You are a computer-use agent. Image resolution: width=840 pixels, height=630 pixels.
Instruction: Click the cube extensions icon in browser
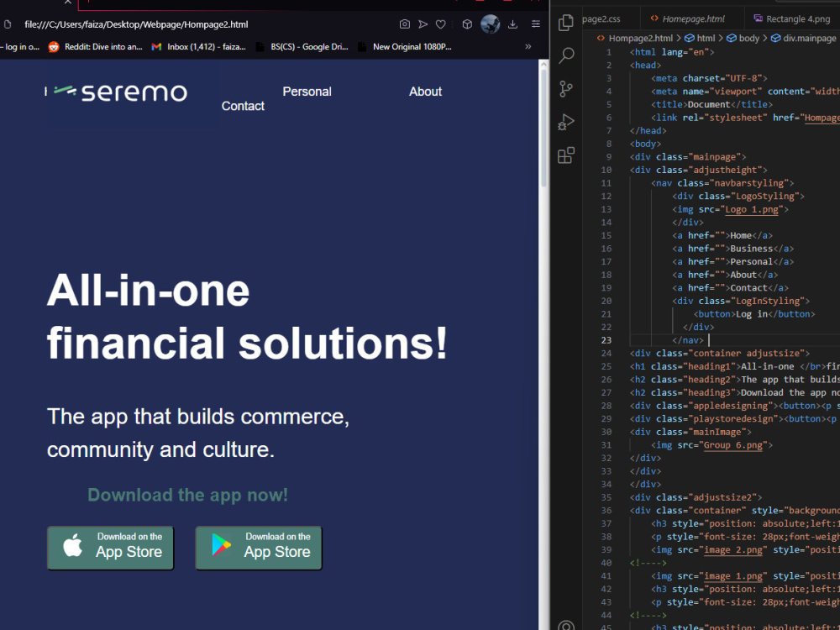[x=467, y=24]
